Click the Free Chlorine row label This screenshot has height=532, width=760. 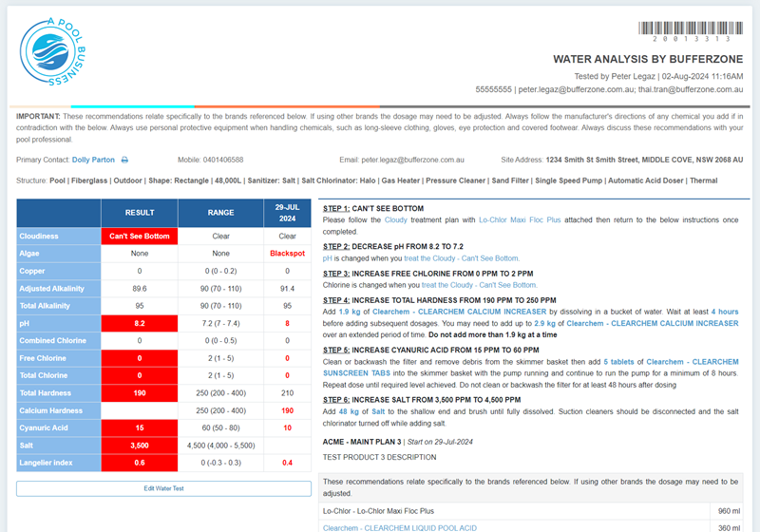click(x=59, y=358)
